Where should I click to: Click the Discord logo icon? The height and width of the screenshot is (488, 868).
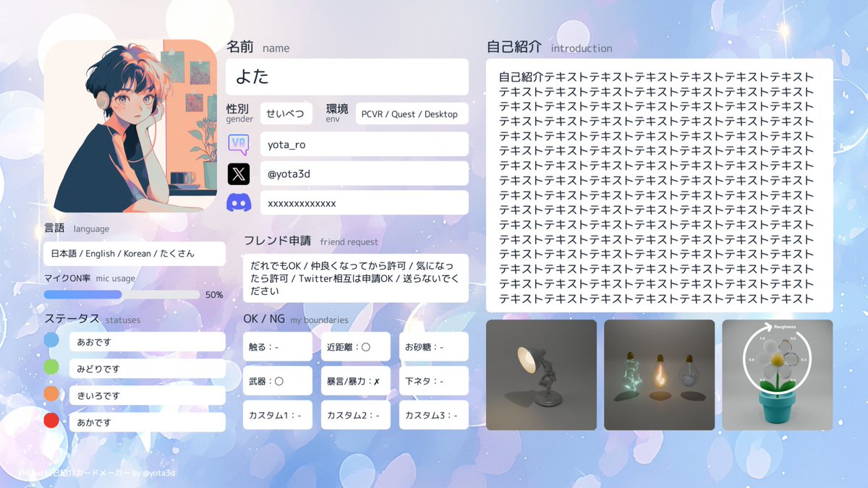(239, 203)
